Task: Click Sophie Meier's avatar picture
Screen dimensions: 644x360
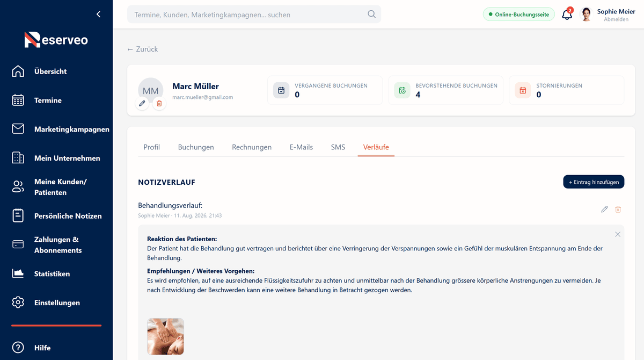Action: (x=586, y=15)
